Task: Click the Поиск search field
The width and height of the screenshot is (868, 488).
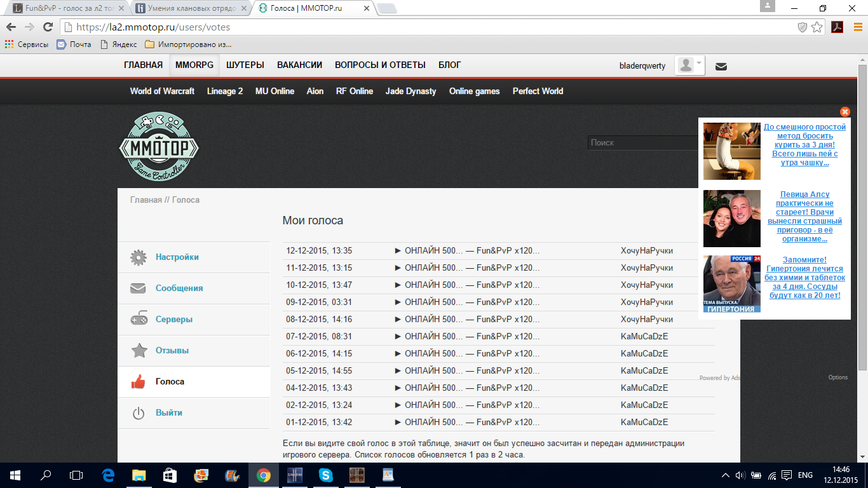Action: point(642,143)
